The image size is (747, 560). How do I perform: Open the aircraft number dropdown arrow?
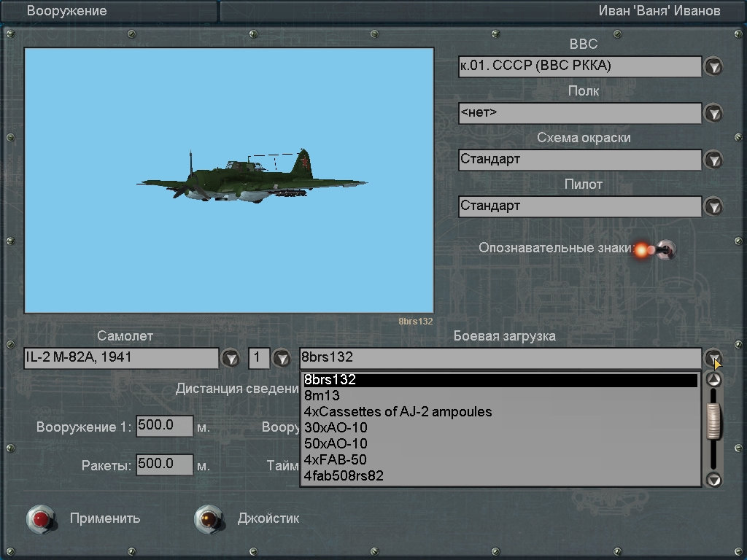282,358
